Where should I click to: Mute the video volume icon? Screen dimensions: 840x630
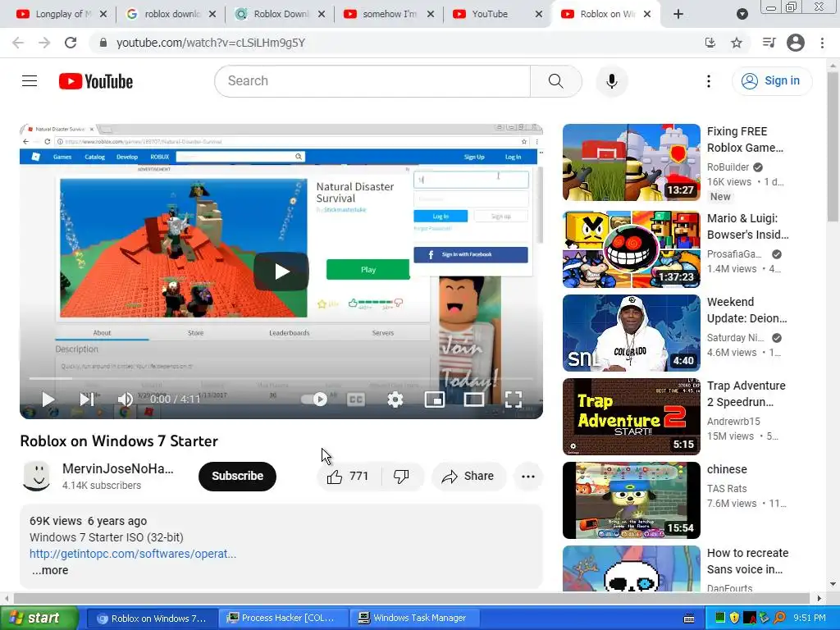tap(125, 399)
